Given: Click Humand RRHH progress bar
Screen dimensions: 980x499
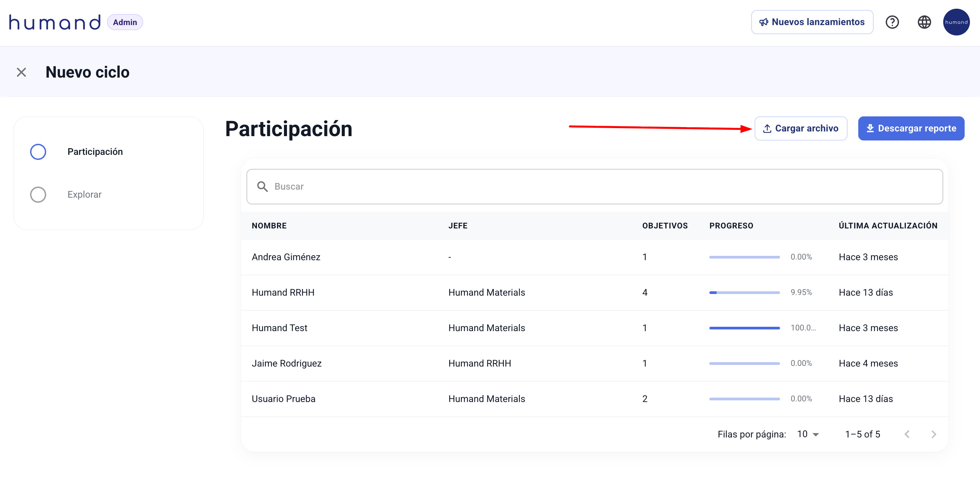Looking at the screenshot, I should (x=744, y=293).
